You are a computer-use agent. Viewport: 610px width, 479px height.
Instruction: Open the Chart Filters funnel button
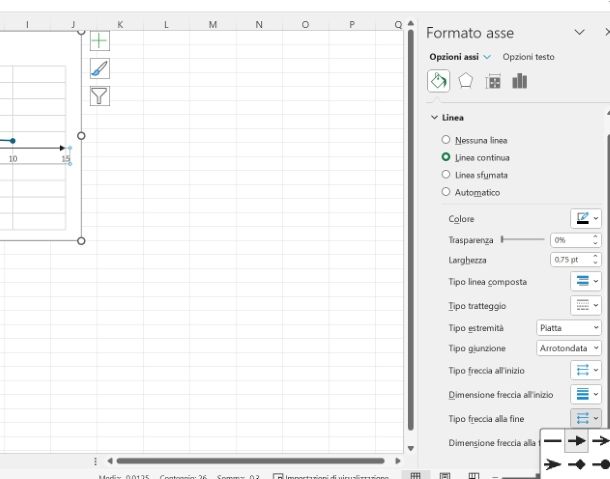point(100,96)
